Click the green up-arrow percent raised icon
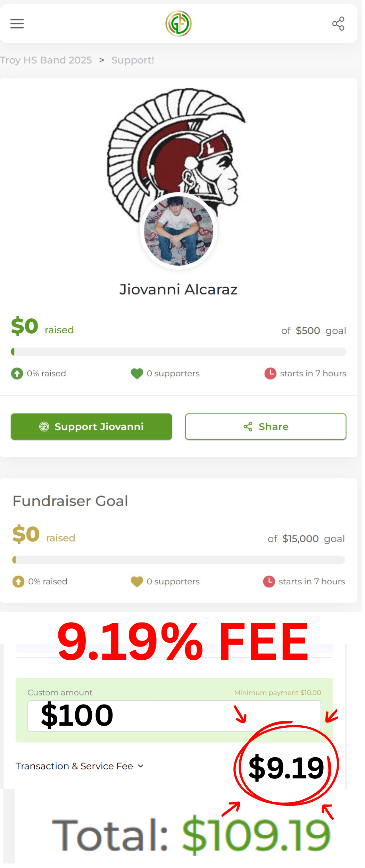The image size is (365, 868). (17, 374)
